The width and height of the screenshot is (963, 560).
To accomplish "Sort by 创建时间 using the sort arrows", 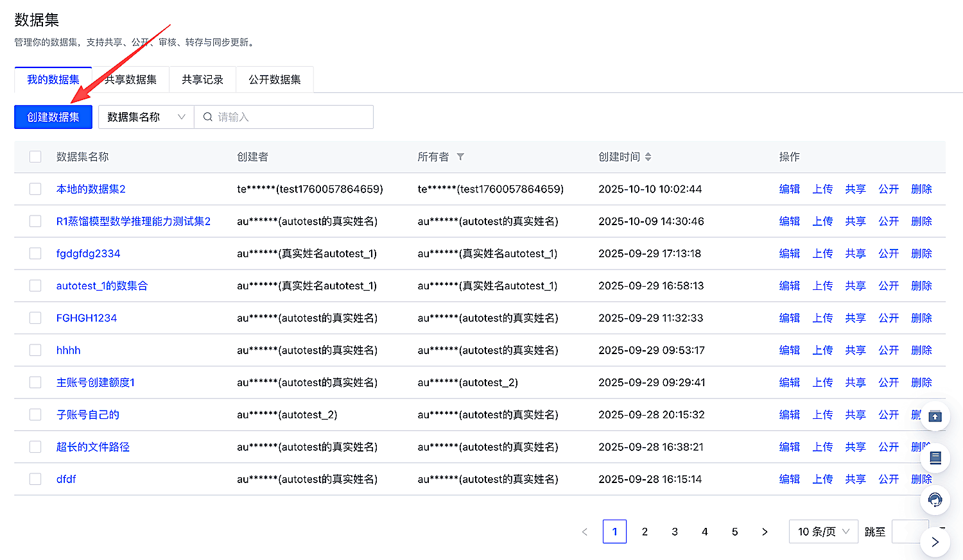I will coord(648,157).
